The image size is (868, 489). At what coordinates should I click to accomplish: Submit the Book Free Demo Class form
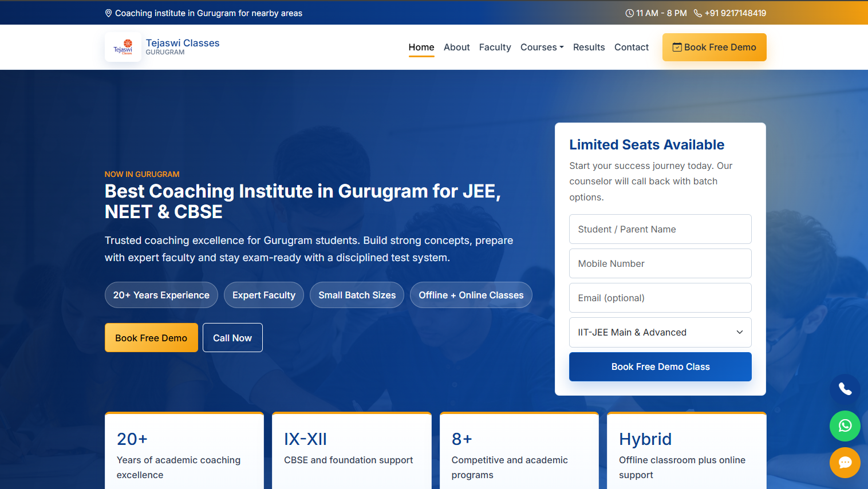click(x=660, y=367)
